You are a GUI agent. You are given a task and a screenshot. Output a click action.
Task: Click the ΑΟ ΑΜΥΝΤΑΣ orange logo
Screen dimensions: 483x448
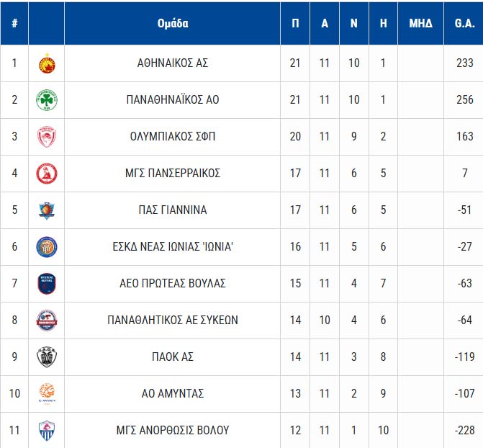pos(47,393)
